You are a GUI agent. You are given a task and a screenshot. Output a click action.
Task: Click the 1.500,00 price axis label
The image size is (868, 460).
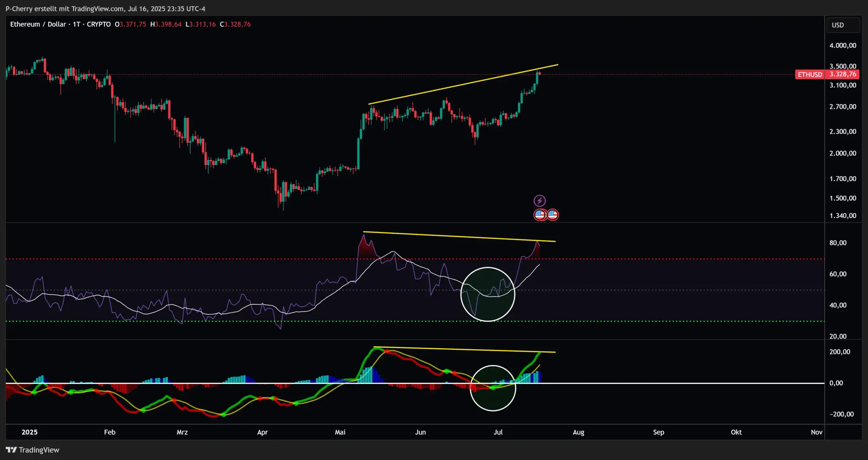(843, 198)
